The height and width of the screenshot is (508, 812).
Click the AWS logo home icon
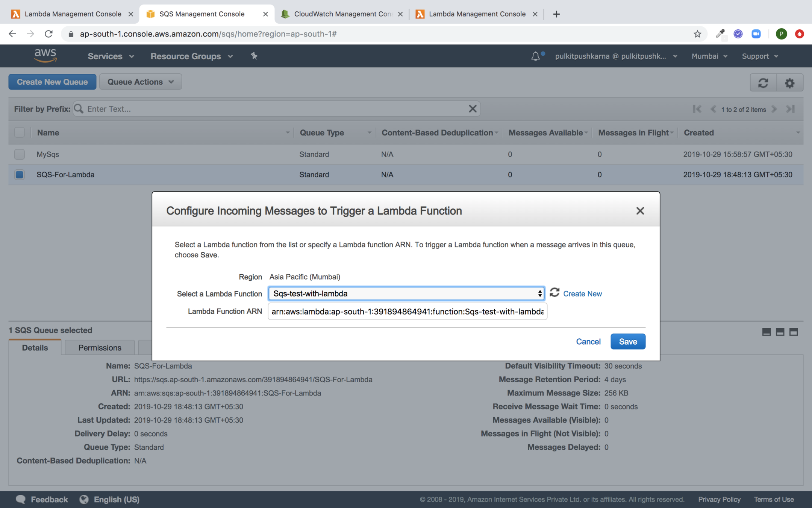coord(45,56)
